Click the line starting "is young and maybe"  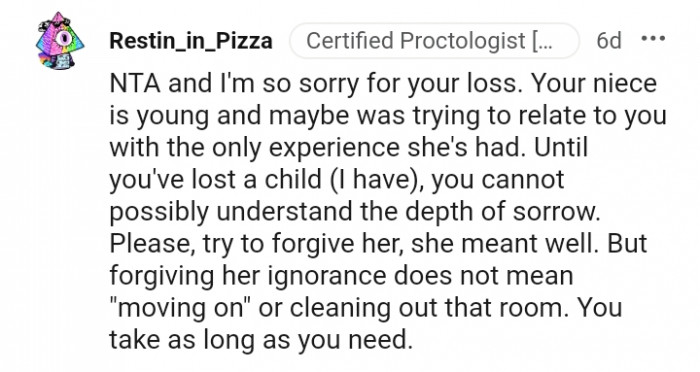click(388, 116)
